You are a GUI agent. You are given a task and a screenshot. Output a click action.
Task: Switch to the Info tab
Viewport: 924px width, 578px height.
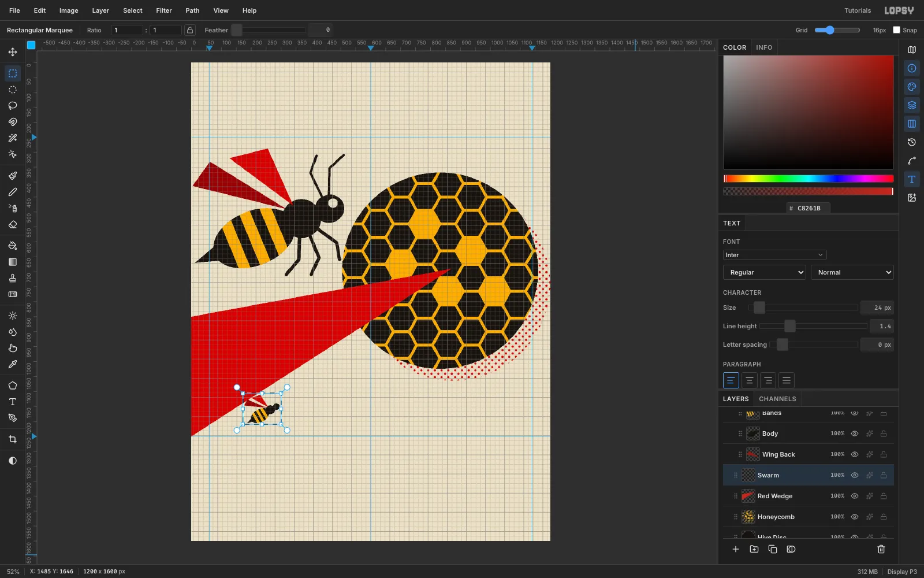764,47
